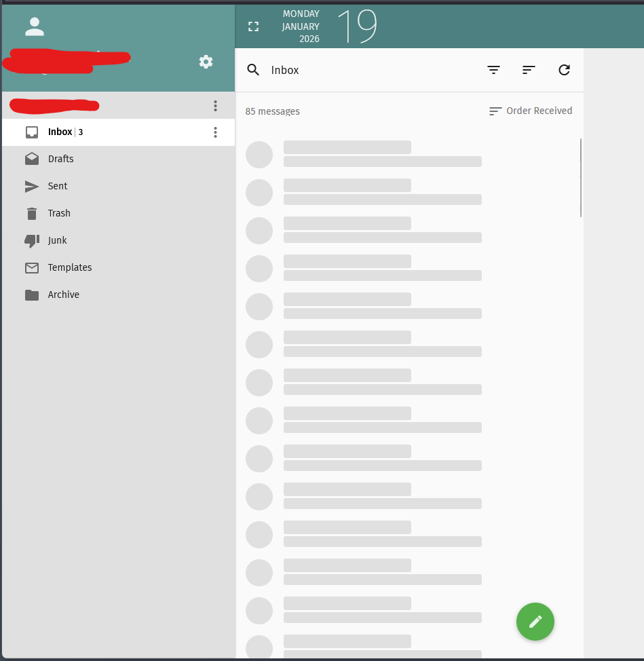Click the 85 messages count label
Screen dimensions: 644x661
(x=273, y=111)
